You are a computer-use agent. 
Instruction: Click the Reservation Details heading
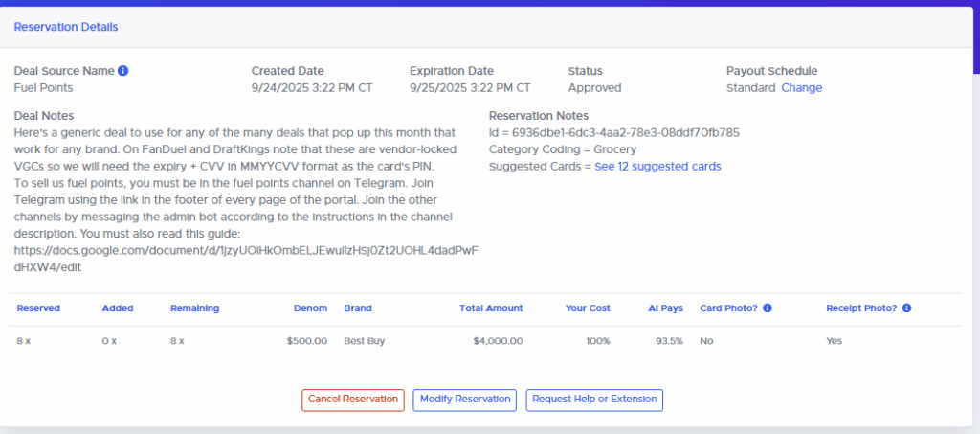point(66,27)
